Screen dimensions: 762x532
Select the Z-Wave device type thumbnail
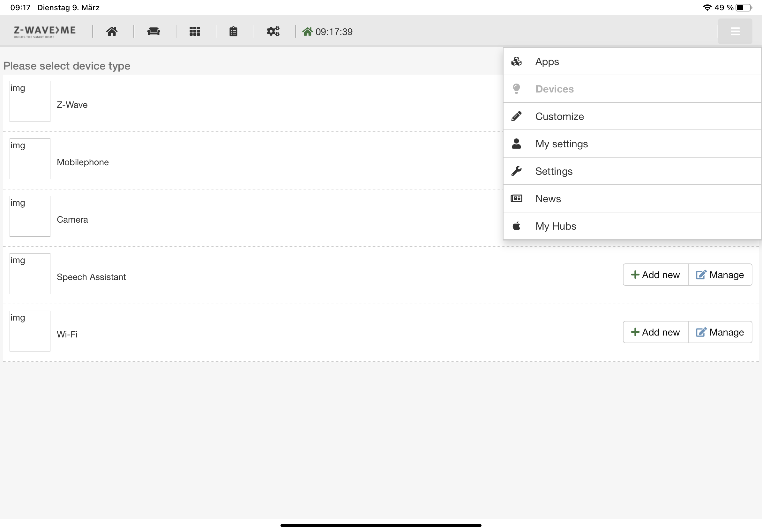coord(30,101)
